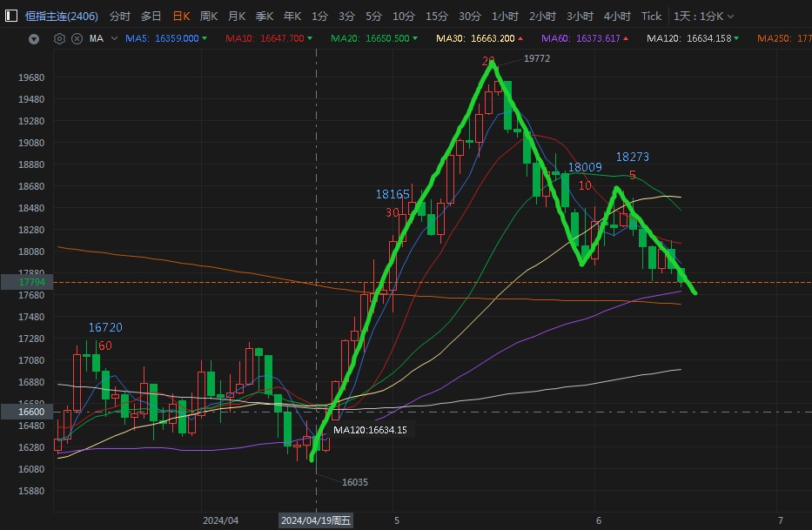The height and width of the screenshot is (530, 812).
Task: Open the Tick chart view
Action: (651, 16)
